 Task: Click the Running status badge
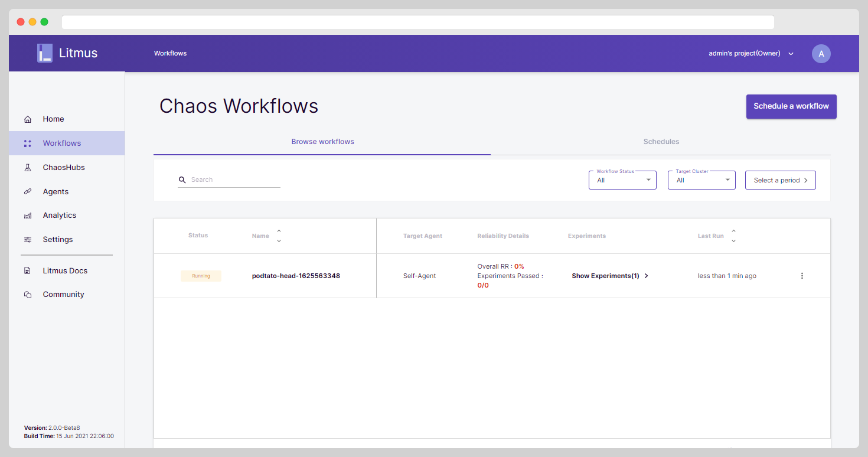[201, 276]
